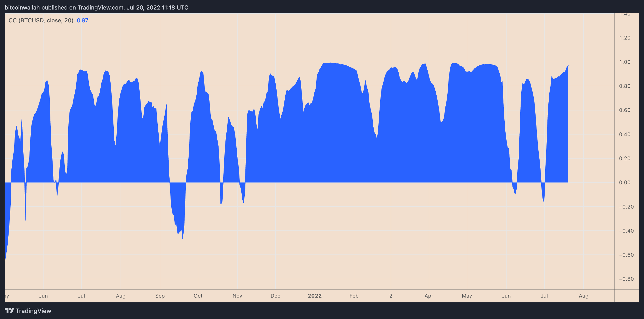The image size is (644, 319).
Task: Click the −0.80 level on price scale
Action: (x=626, y=279)
